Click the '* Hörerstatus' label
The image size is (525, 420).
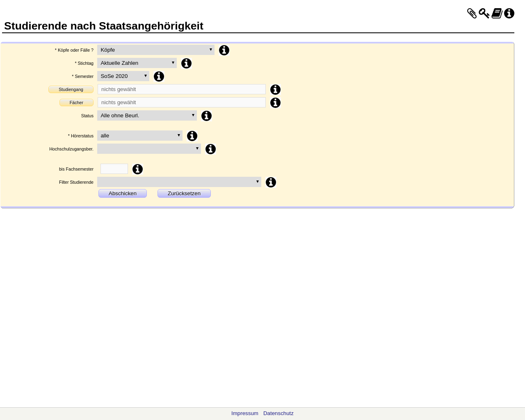[81, 136]
